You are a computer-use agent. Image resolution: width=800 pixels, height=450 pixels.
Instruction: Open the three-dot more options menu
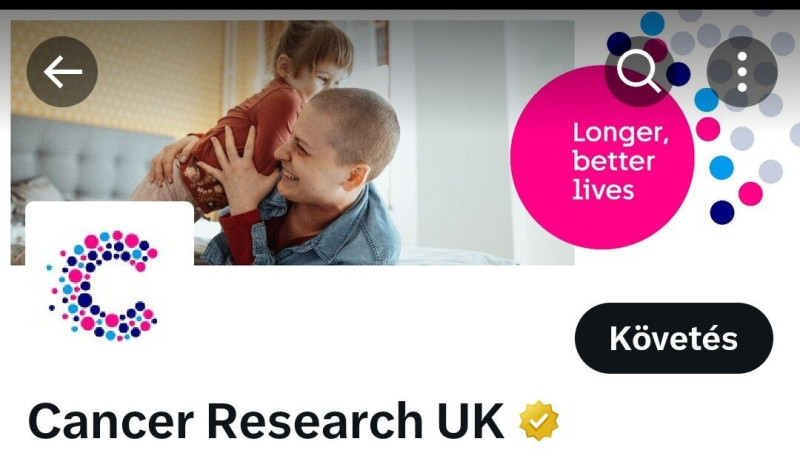[742, 71]
